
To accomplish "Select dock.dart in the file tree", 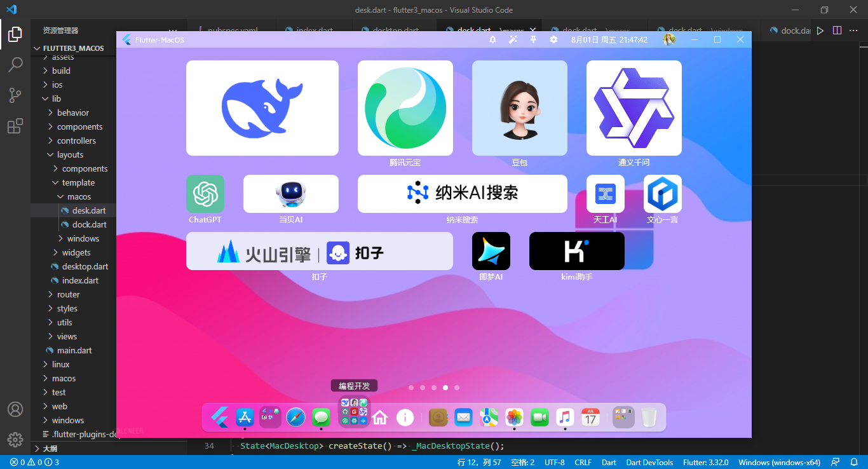I will (x=87, y=224).
